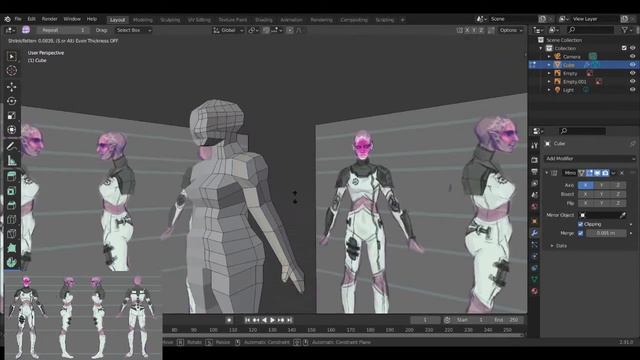Jump to timeline start frame

pos(247,320)
